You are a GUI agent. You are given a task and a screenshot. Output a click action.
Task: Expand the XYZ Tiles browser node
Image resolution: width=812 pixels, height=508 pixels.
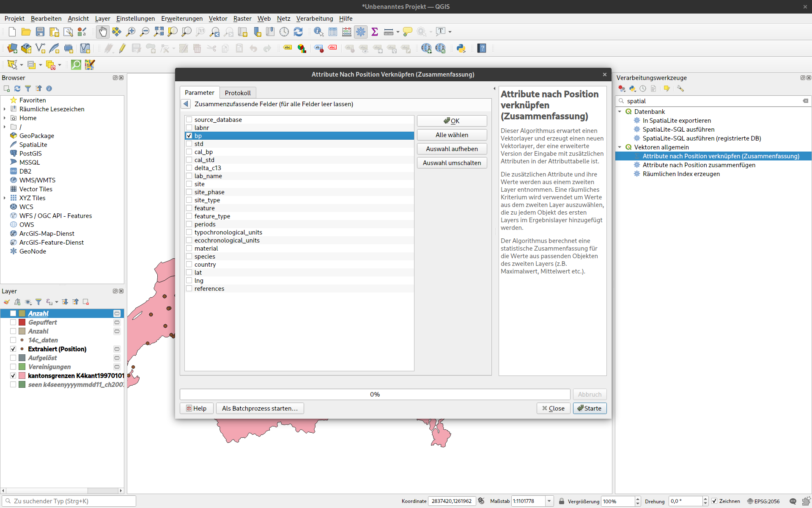(5, 198)
